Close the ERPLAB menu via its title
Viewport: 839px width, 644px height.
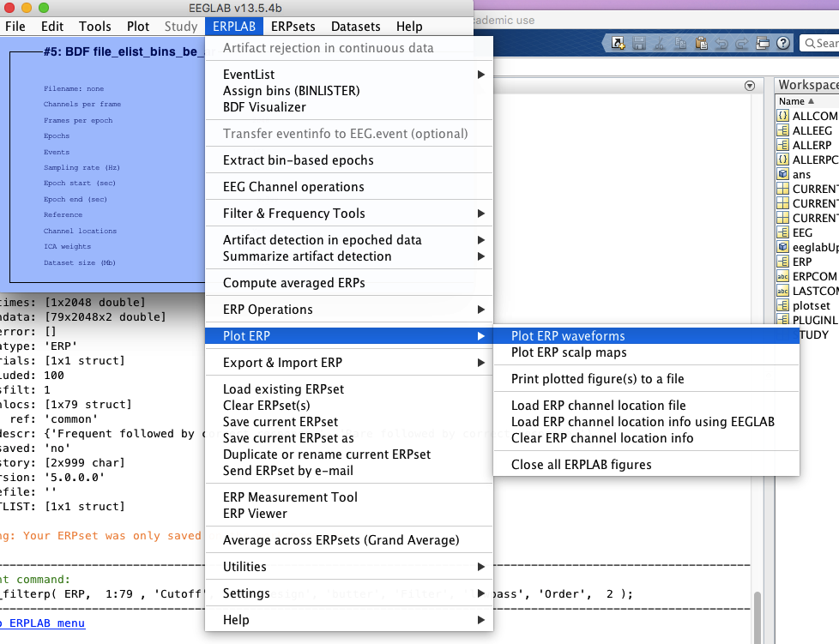coord(234,27)
